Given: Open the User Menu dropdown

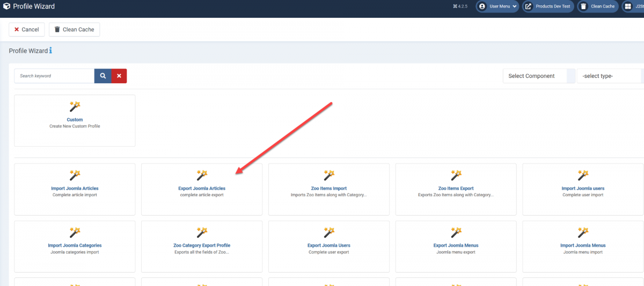Looking at the screenshot, I should tap(497, 6).
